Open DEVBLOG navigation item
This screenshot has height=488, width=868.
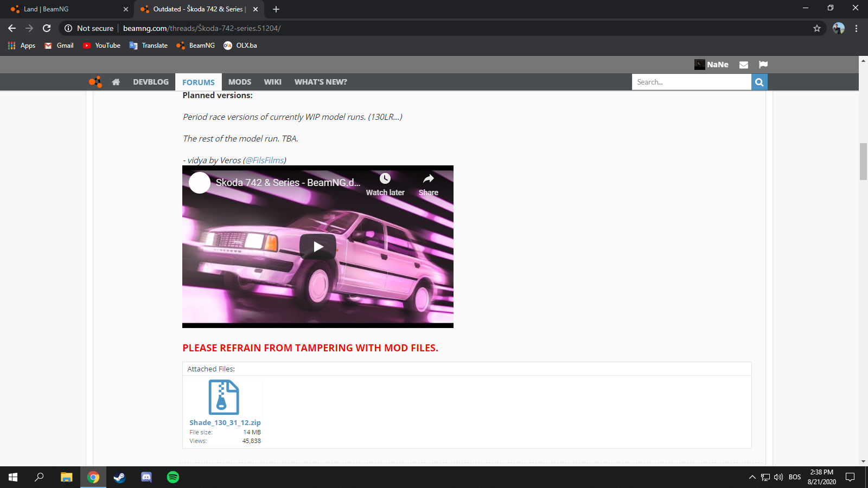(x=151, y=82)
